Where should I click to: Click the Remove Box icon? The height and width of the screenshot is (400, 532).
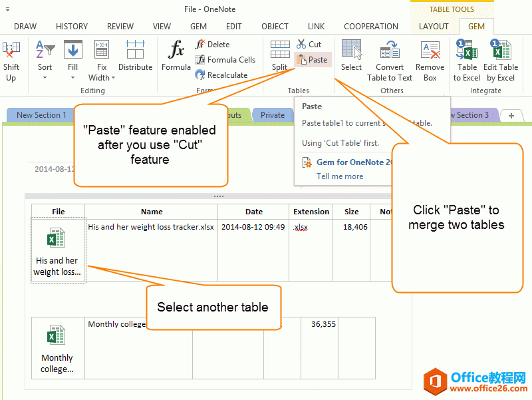(430, 50)
